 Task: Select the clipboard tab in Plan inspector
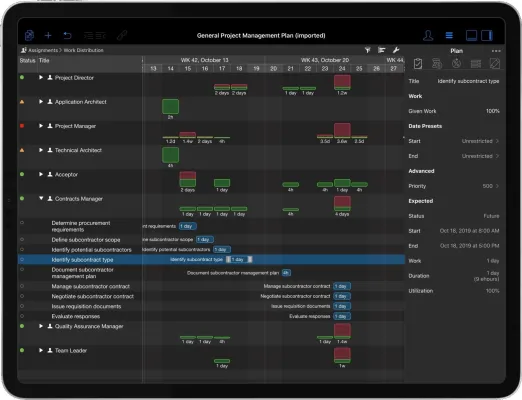click(418, 63)
